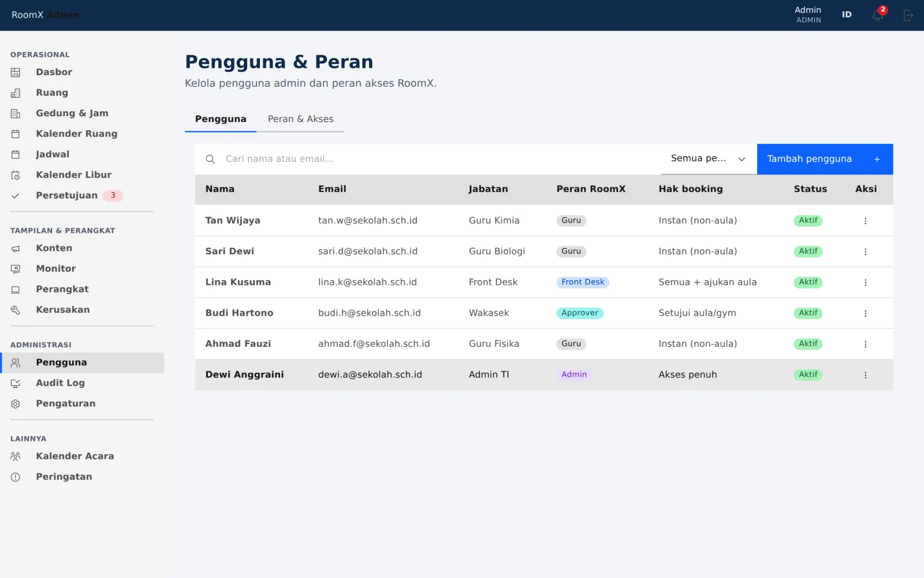Open actions menu for Budi Hartono

pos(865,313)
